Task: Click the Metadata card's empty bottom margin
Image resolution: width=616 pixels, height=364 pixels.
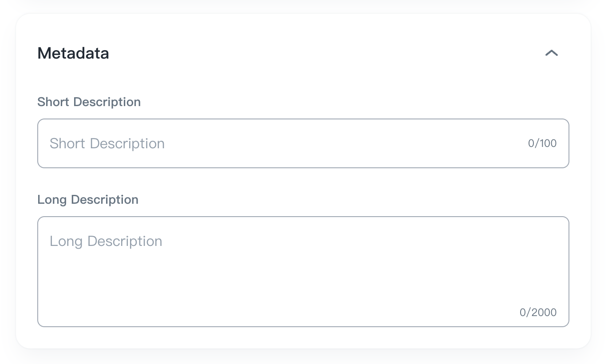Action: point(303,338)
